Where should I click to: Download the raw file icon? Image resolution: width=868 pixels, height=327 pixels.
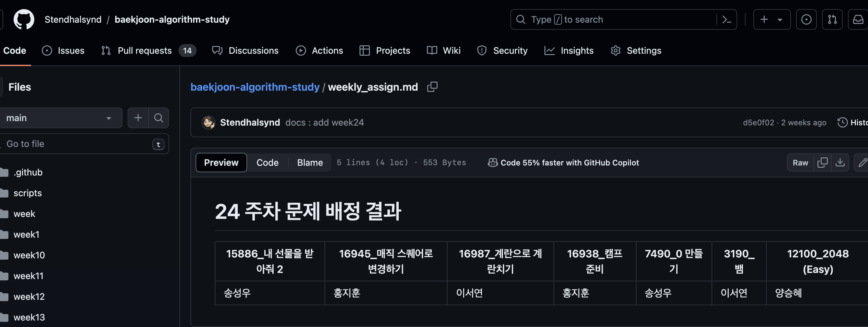(840, 163)
